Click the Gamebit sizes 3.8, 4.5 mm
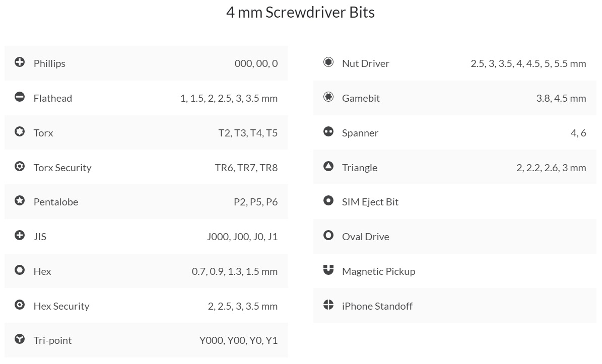 tap(561, 98)
